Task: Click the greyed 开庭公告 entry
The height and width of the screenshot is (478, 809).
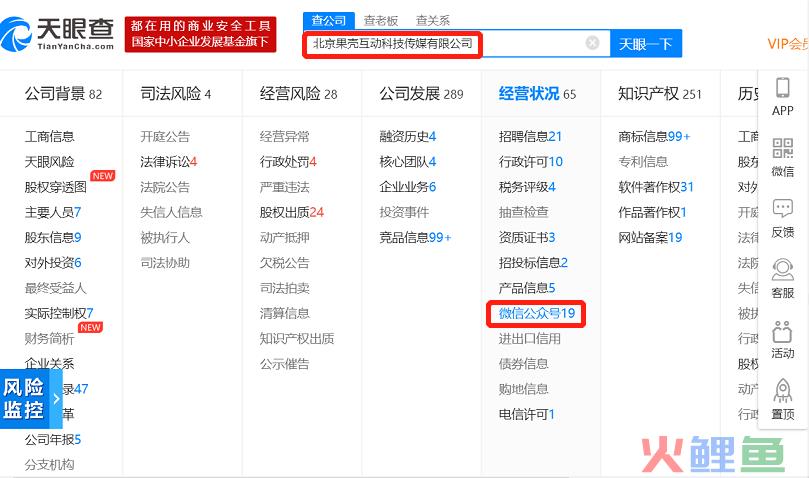Action: [x=165, y=136]
